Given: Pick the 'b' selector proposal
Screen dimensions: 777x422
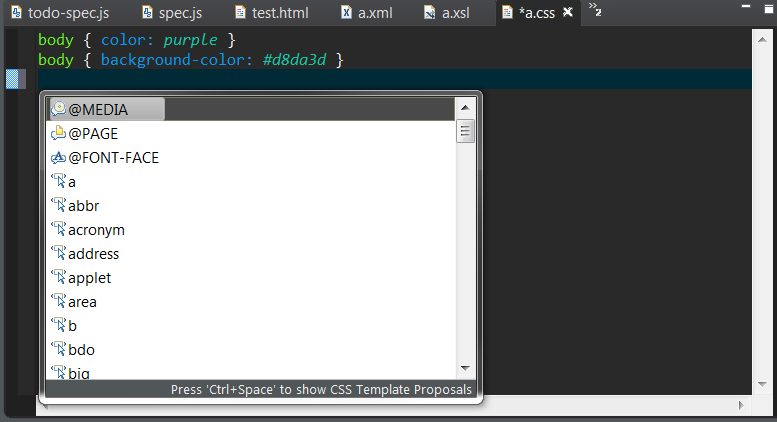Looking at the screenshot, I should pyautogui.click(x=250, y=326).
